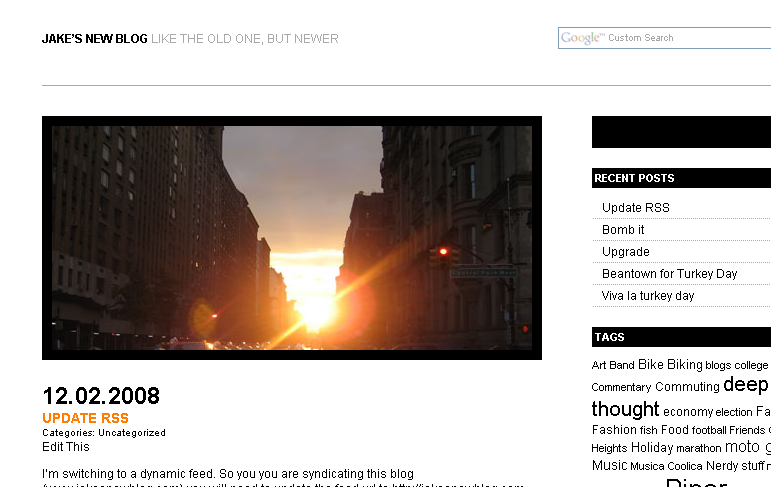
Task: Open the Upgrade recent post
Action: (625, 252)
